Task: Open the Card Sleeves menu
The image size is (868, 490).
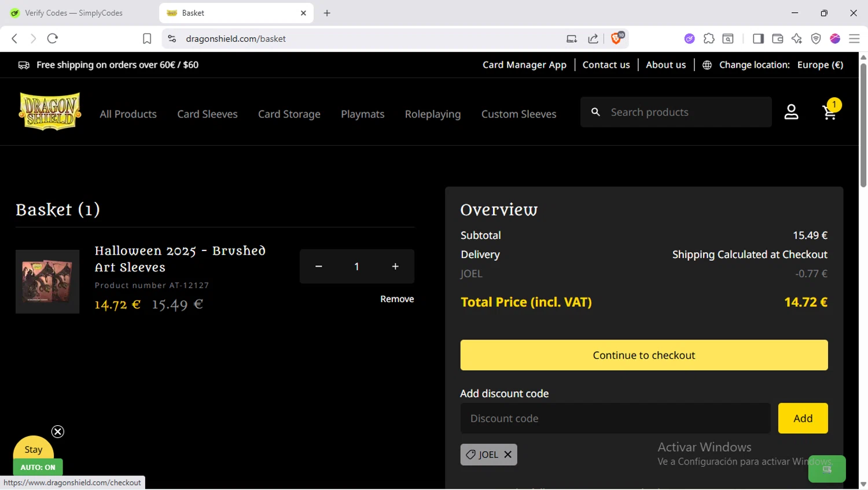Action: 207,114
